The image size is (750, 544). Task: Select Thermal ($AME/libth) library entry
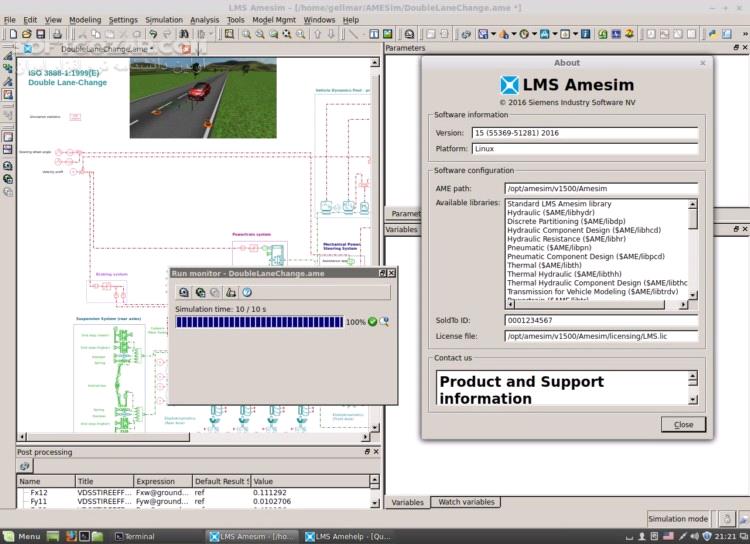[544, 265]
